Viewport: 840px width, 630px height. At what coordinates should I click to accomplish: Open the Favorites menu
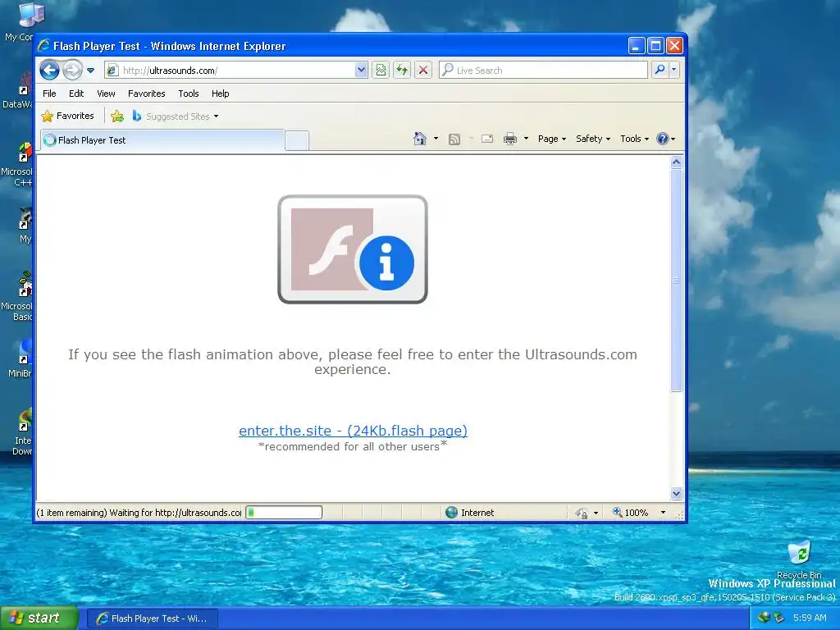click(x=146, y=94)
